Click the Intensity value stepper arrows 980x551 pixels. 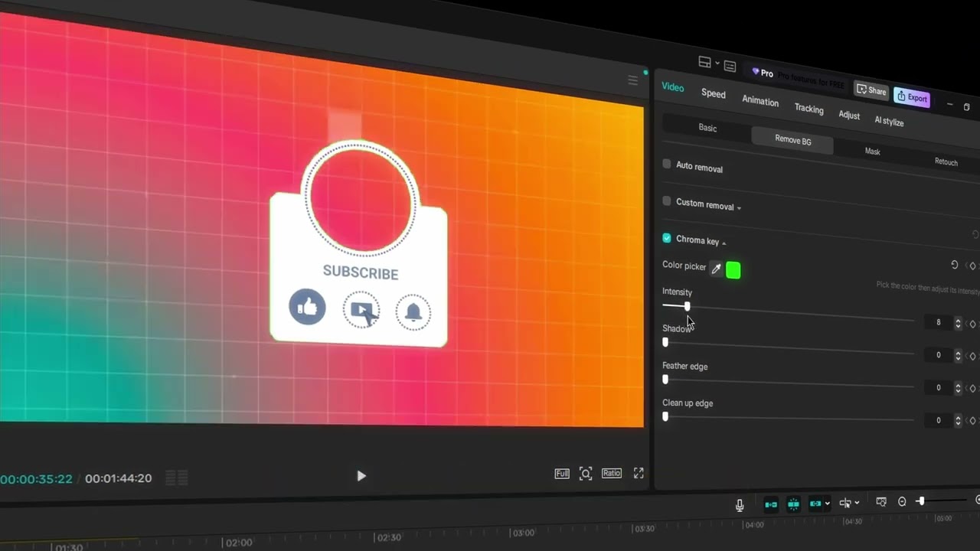pyautogui.click(x=958, y=324)
